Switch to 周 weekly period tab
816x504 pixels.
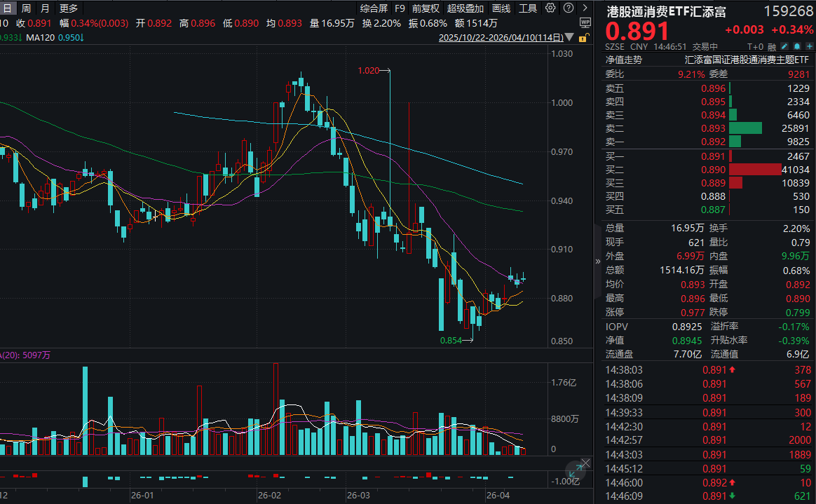click(x=26, y=8)
